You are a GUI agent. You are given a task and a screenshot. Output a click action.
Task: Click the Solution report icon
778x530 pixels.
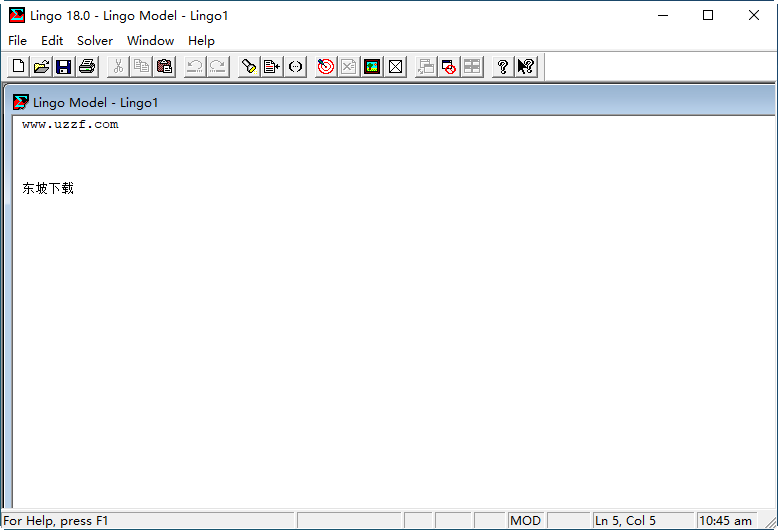[349, 66]
